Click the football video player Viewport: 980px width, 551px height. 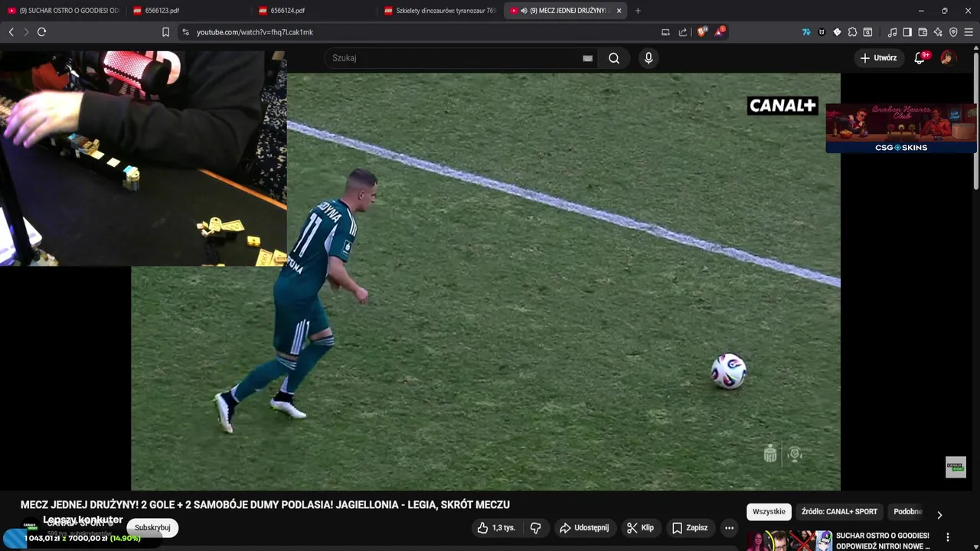pyautogui.click(x=485, y=282)
